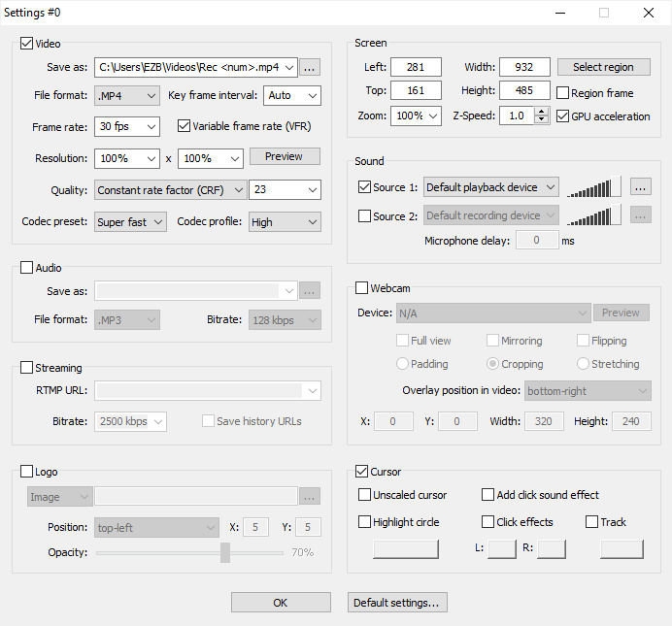Open the video File format dropdown

[127, 95]
